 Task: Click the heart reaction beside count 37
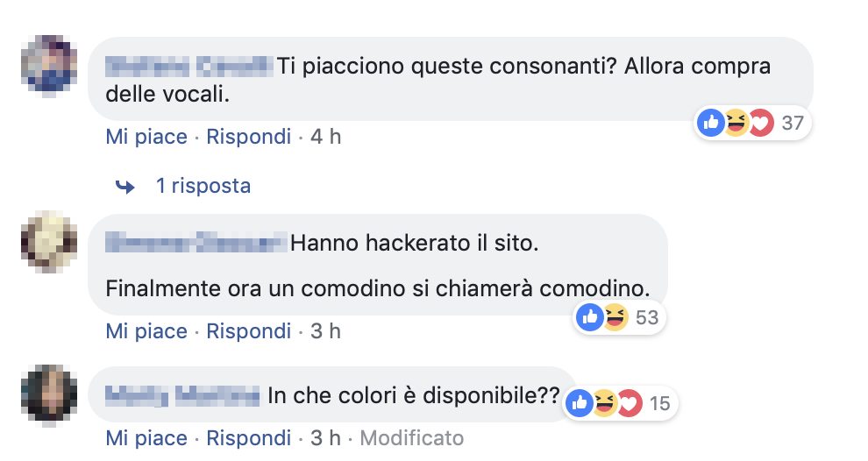tap(761, 123)
